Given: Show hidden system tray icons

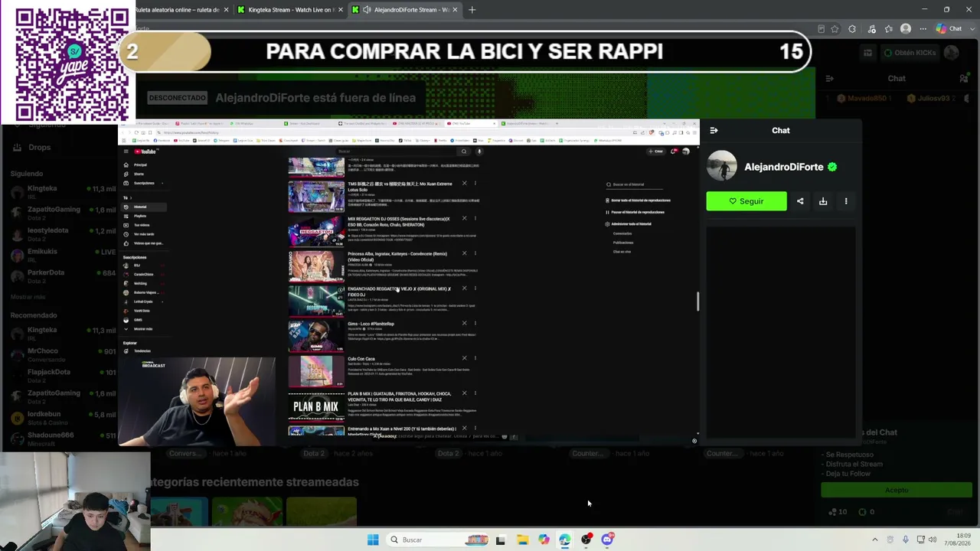Looking at the screenshot, I should tap(875, 540).
